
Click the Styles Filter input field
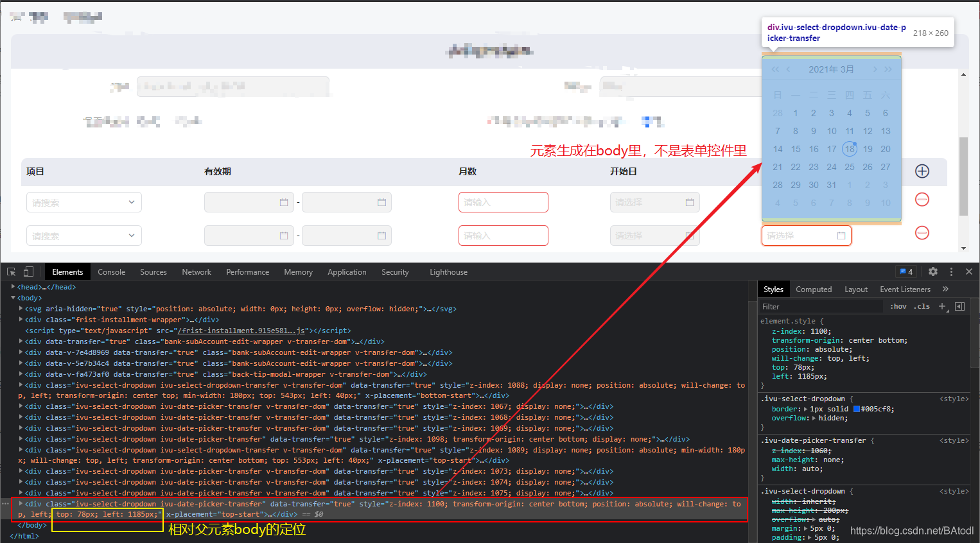point(821,306)
